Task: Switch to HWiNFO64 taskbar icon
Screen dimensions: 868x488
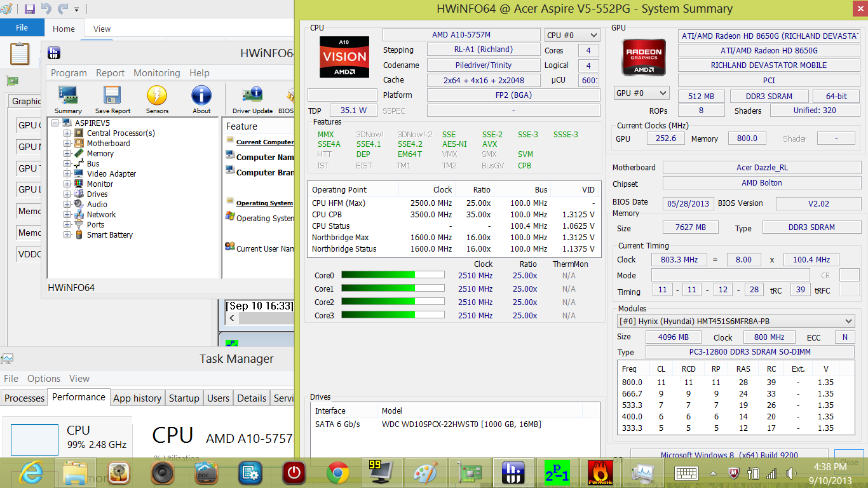Action: (512, 473)
